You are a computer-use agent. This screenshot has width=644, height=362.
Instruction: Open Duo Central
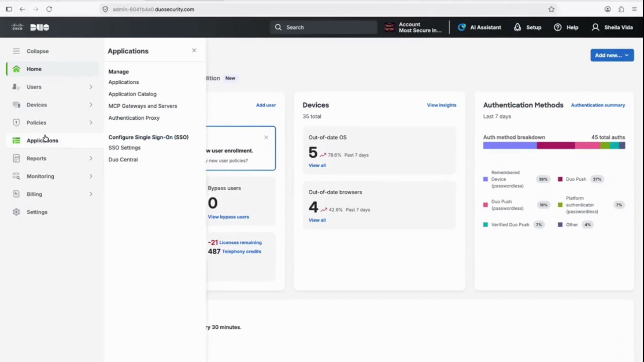coord(123,160)
